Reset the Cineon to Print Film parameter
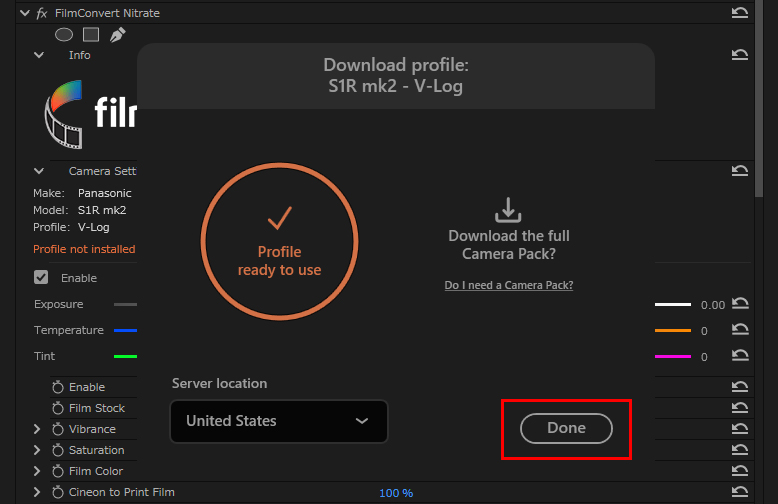 (739, 492)
